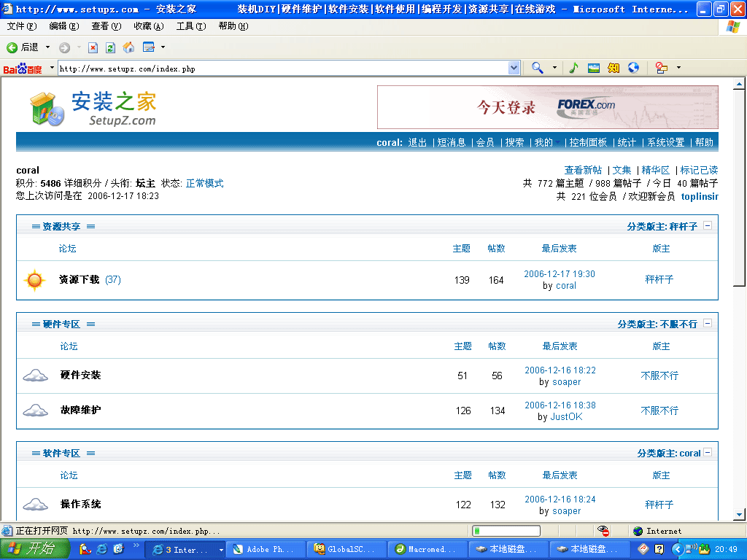Click the Stop loading icon

click(x=93, y=47)
